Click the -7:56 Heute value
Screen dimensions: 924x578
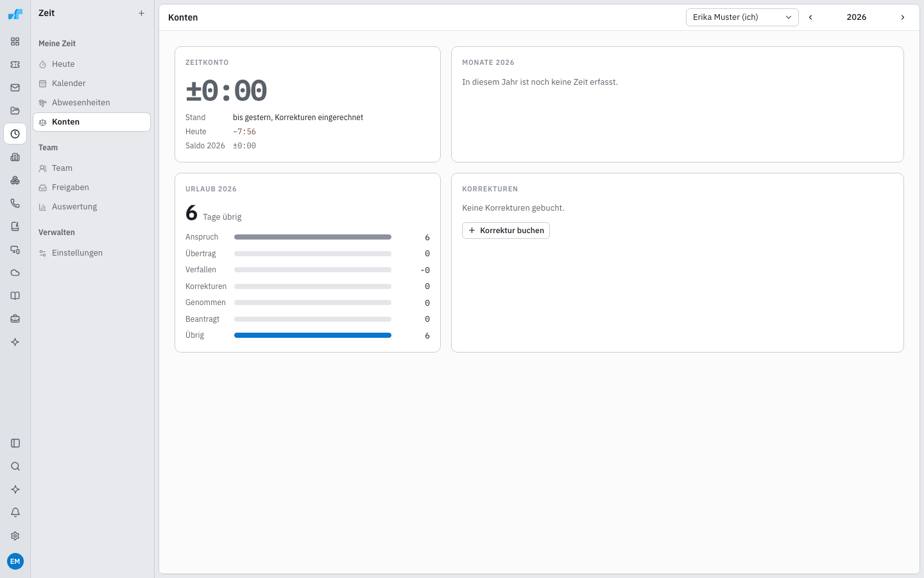(244, 132)
